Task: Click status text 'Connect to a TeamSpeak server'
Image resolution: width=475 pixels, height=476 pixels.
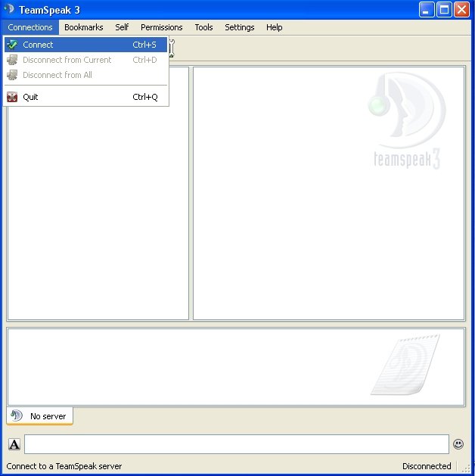Action: (x=64, y=466)
